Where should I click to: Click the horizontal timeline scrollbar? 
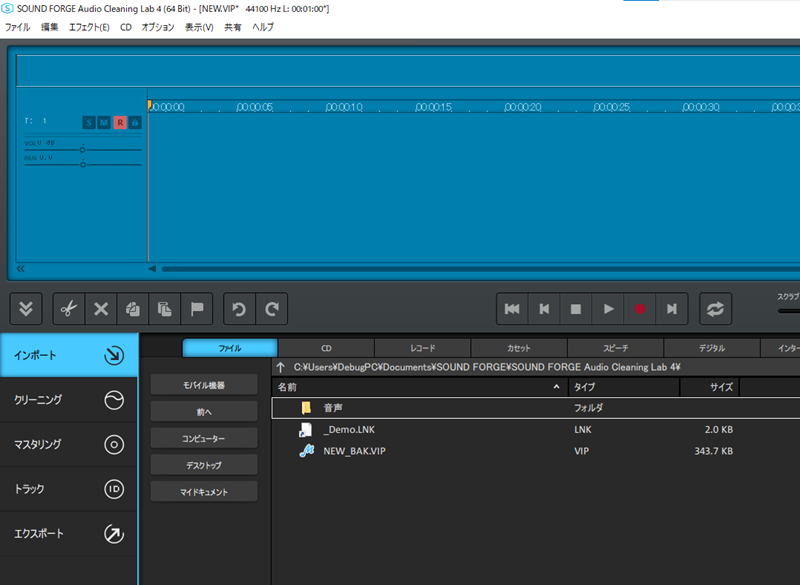(481, 269)
